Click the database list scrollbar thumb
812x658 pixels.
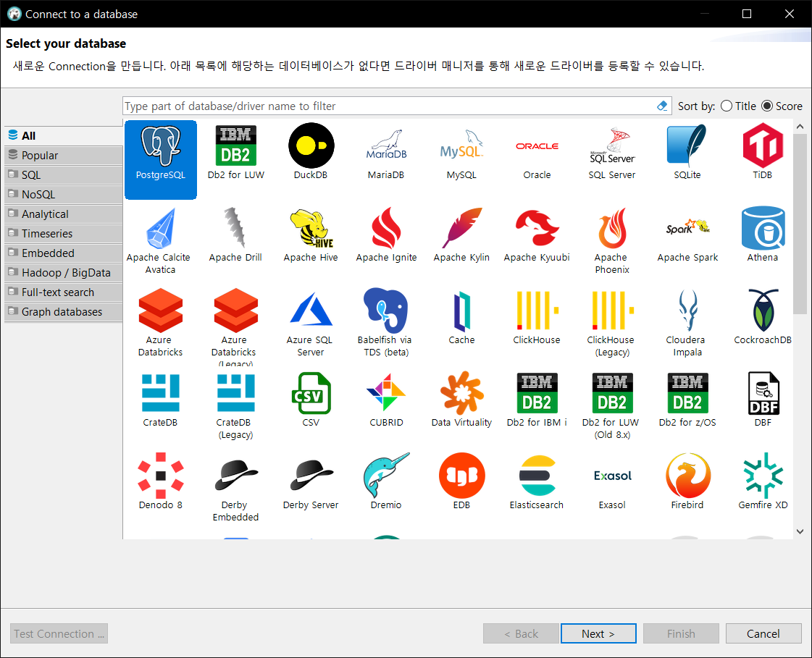800,224
